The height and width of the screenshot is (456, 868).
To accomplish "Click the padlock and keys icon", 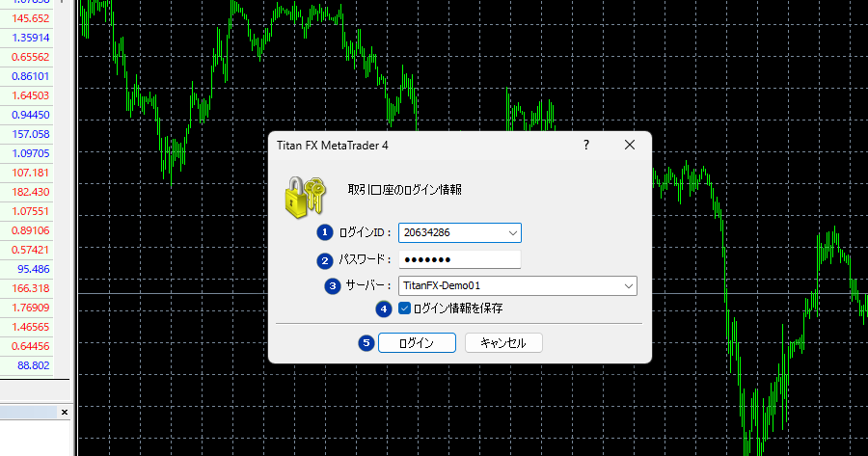I will click(305, 197).
